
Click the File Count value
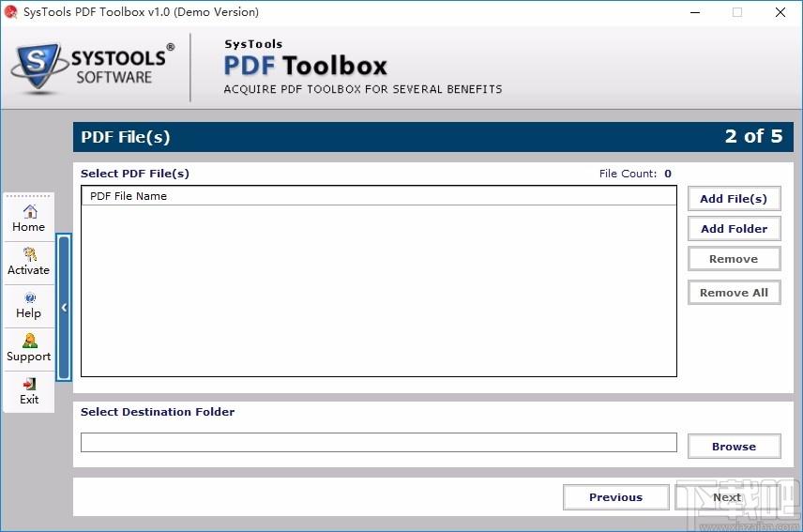click(x=668, y=174)
